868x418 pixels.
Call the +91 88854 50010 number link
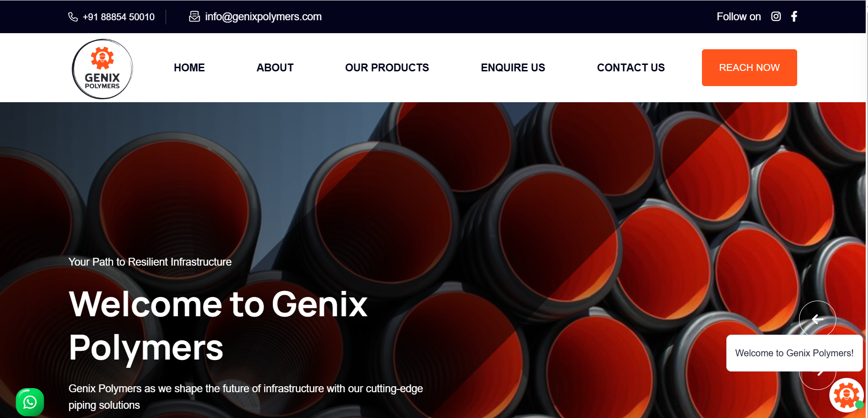pyautogui.click(x=119, y=17)
